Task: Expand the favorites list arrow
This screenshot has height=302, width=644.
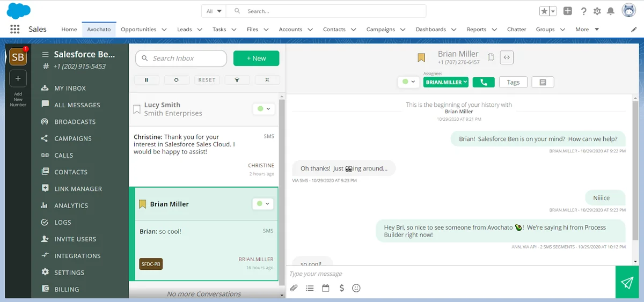Action: [x=553, y=11]
